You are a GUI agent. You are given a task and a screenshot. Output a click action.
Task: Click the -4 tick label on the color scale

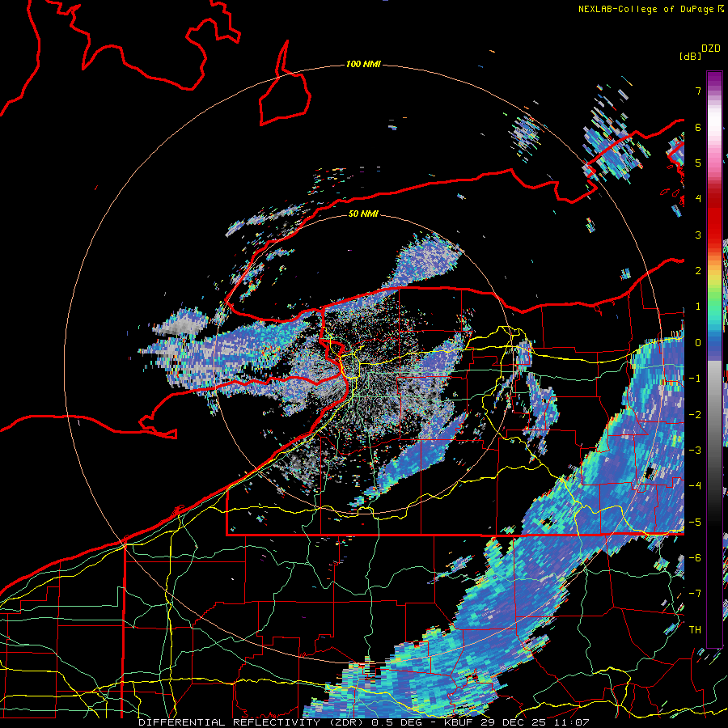coord(695,486)
